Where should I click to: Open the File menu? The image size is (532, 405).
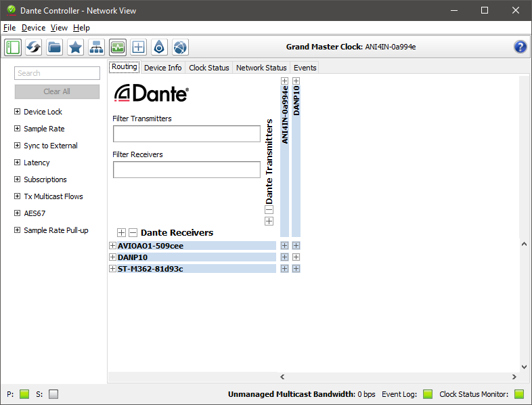pos(9,28)
